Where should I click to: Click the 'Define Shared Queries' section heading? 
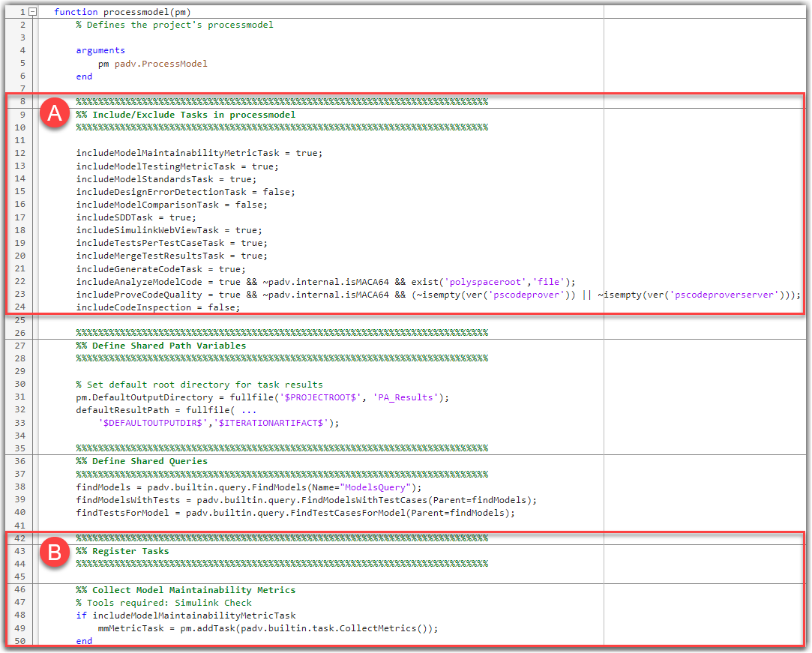pos(149,461)
